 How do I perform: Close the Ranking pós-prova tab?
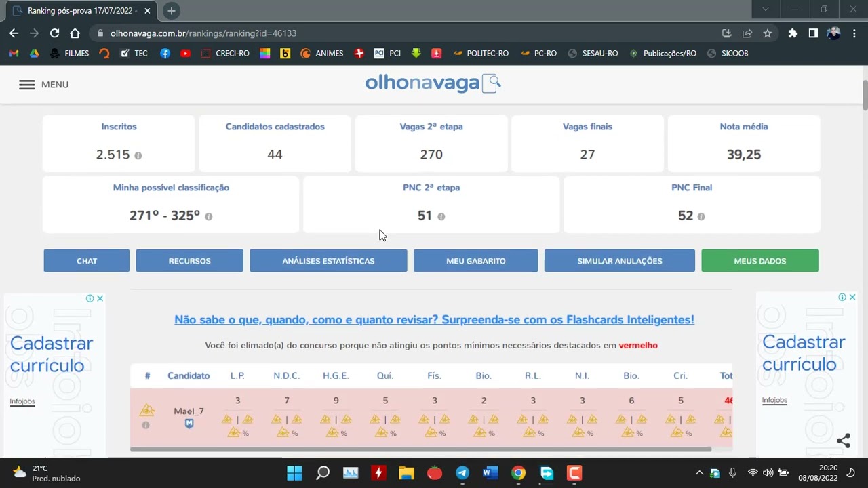(147, 11)
